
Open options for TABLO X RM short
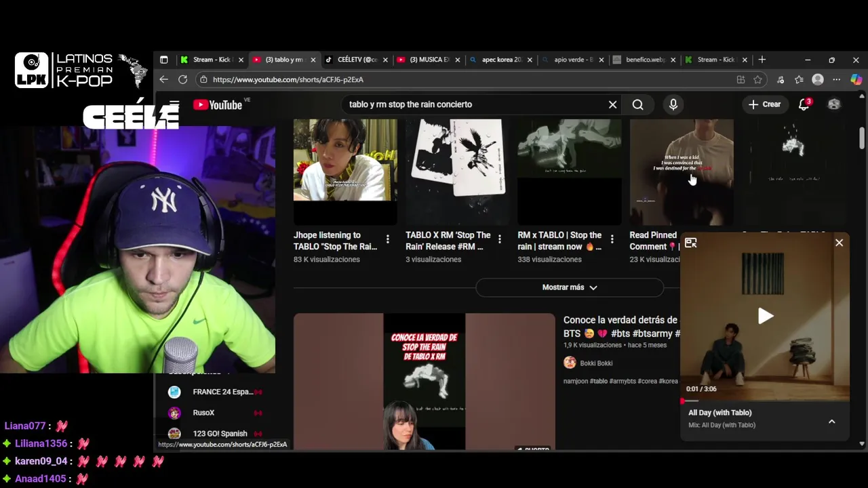[500, 239]
